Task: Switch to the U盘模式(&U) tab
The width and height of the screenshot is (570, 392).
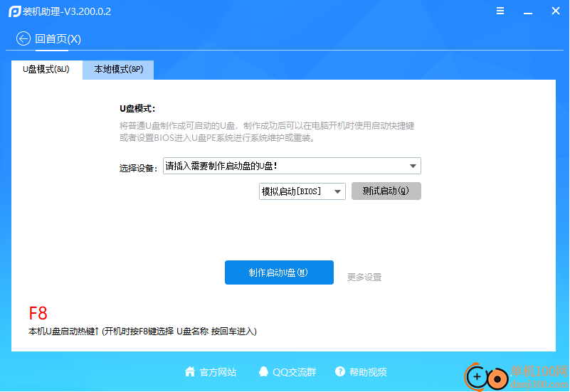Action: coord(46,70)
